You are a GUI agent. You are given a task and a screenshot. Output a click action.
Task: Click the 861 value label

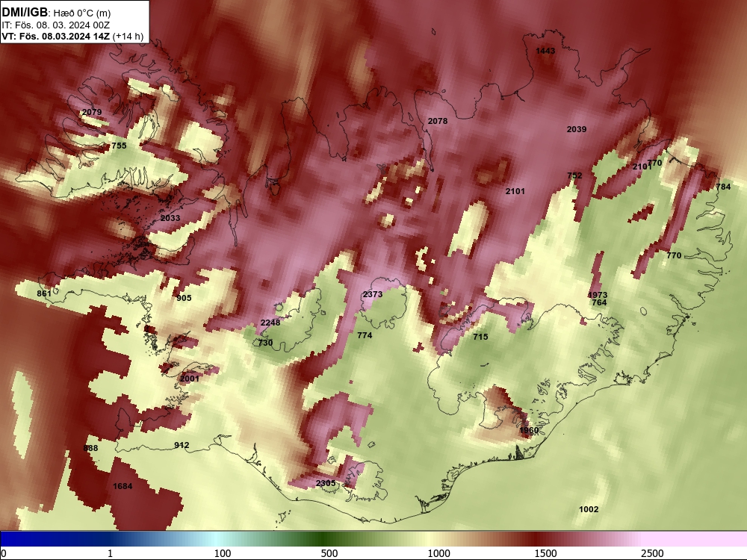[44, 293]
